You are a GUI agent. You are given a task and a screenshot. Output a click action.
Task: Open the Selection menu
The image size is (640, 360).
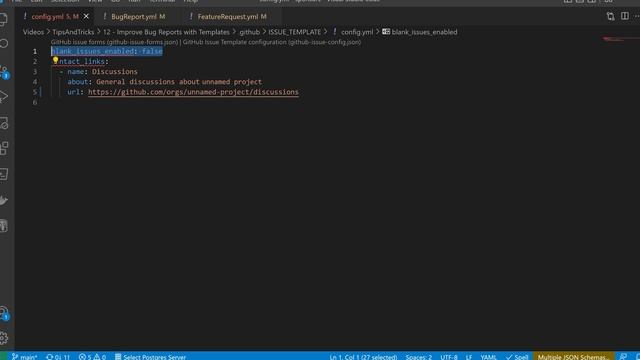(x=65, y=1)
